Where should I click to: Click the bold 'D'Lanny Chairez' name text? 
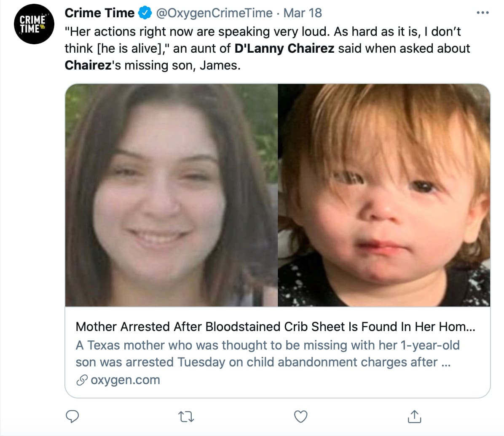tap(284, 48)
